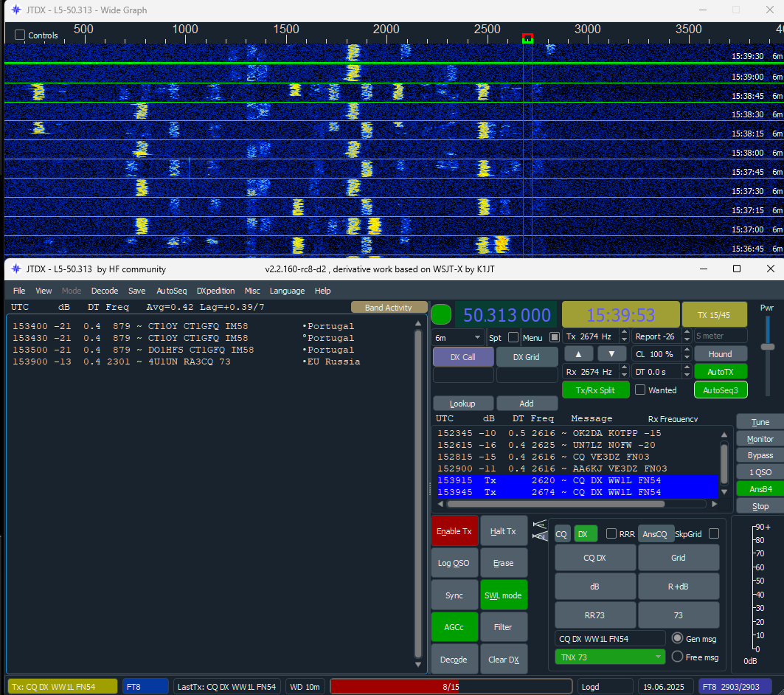Select the Gen msg radio button
This screenshot has height=695, width=784.
point(678,638)
